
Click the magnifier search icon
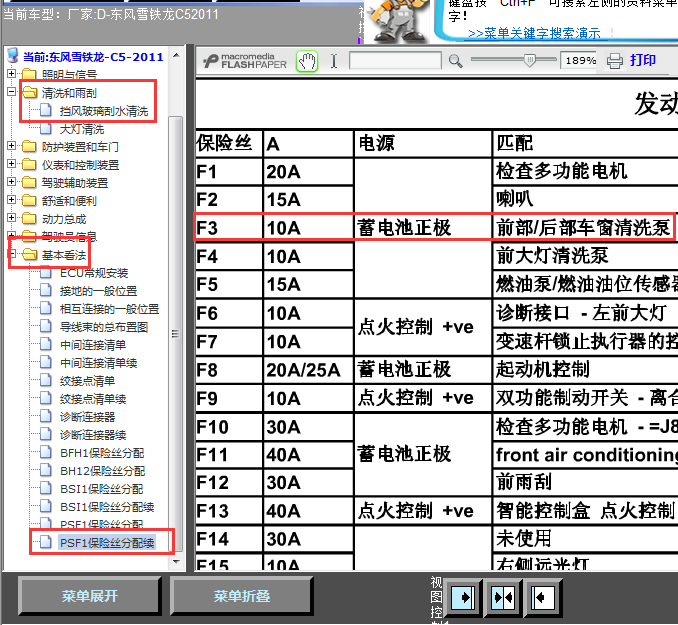point(455,61)
